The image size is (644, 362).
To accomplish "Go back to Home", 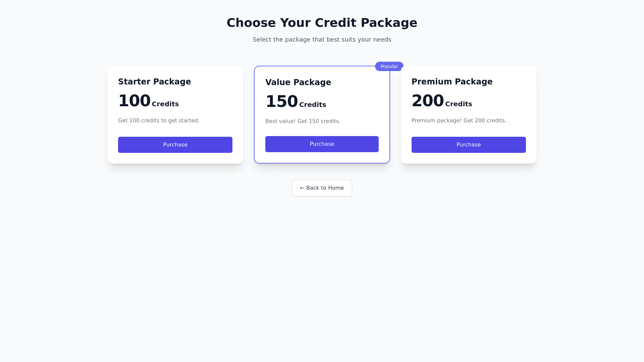I will tap(322, 188).
